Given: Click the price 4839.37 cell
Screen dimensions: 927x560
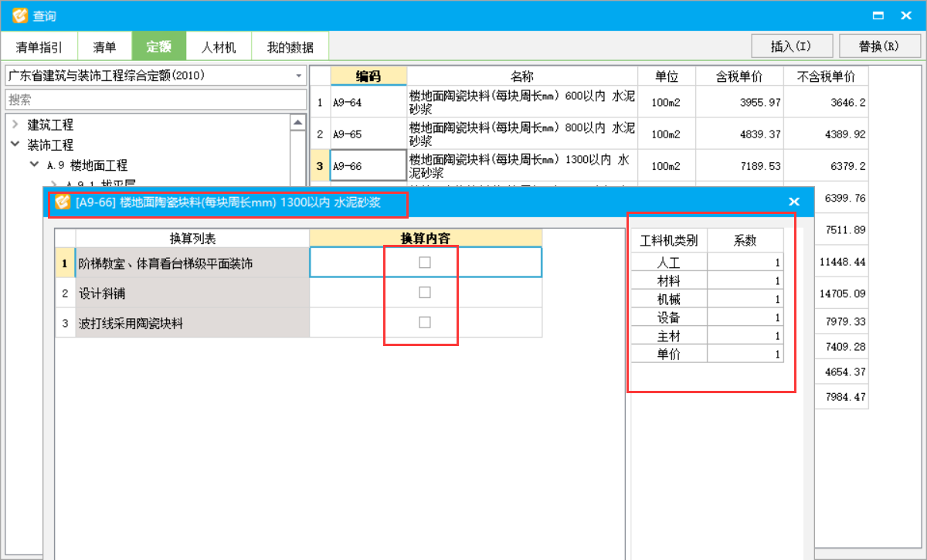Looking at the screenshot, I should click(x=739, y=134).
